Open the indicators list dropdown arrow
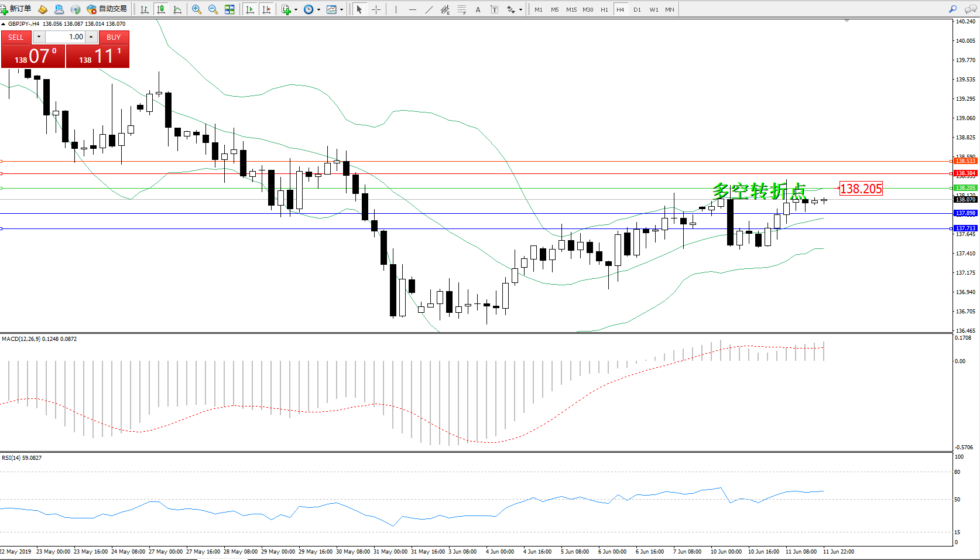 pos(296,9)
